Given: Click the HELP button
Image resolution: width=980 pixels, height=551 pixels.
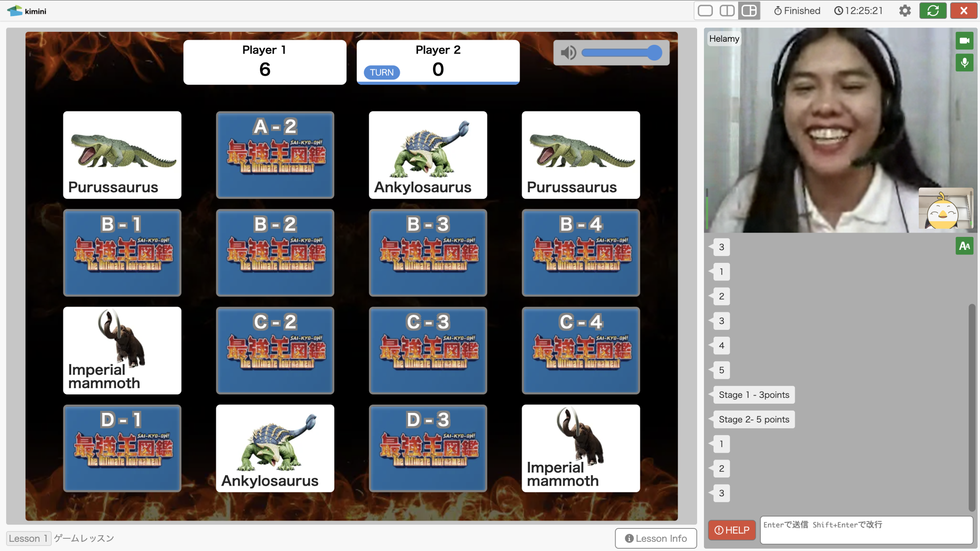Looking at the screenshot, I should coord(732,530).
